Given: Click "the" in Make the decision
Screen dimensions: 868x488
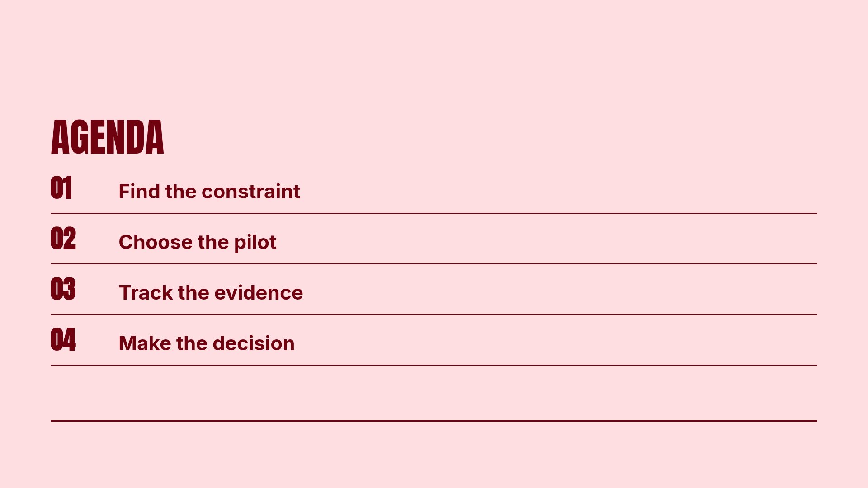Looking at the screenshot, I should [192, 343].
